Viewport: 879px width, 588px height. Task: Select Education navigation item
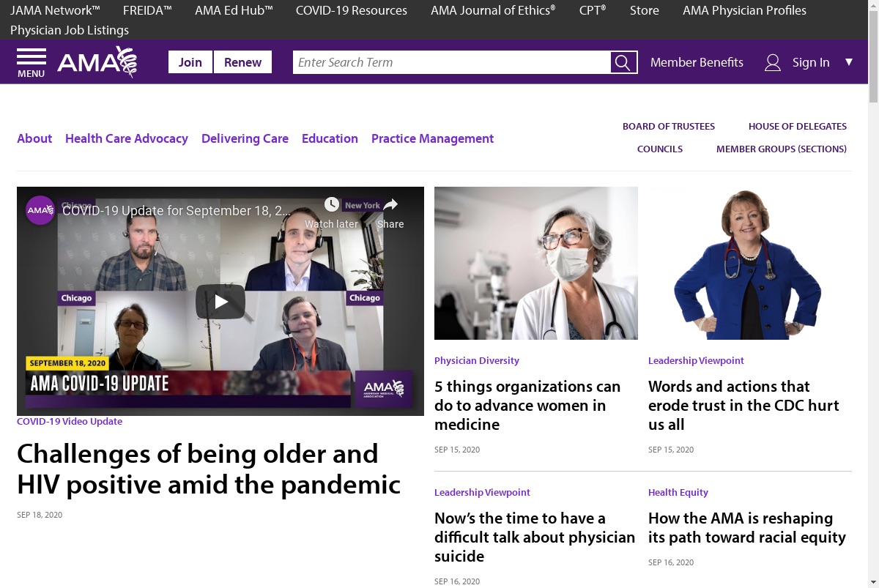(330, 138)
